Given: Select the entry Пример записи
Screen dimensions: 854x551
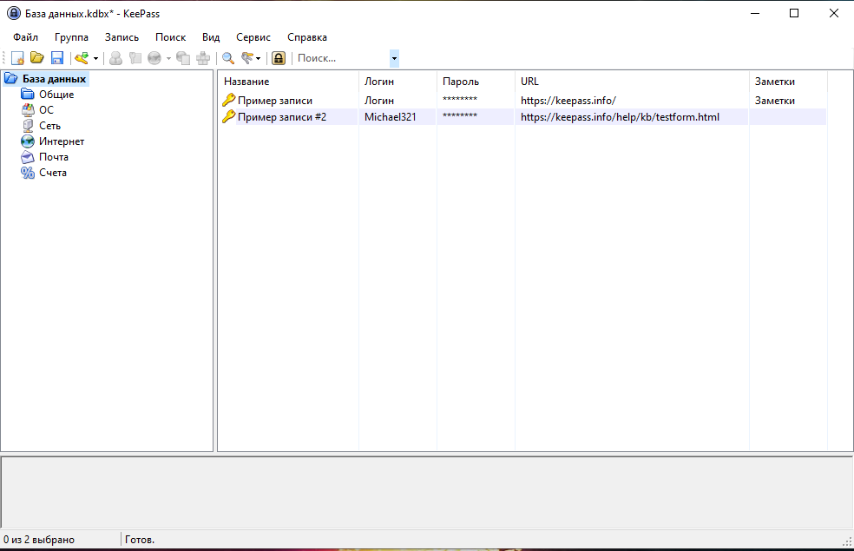Looking at the screenshot, I should pos(275,101).
